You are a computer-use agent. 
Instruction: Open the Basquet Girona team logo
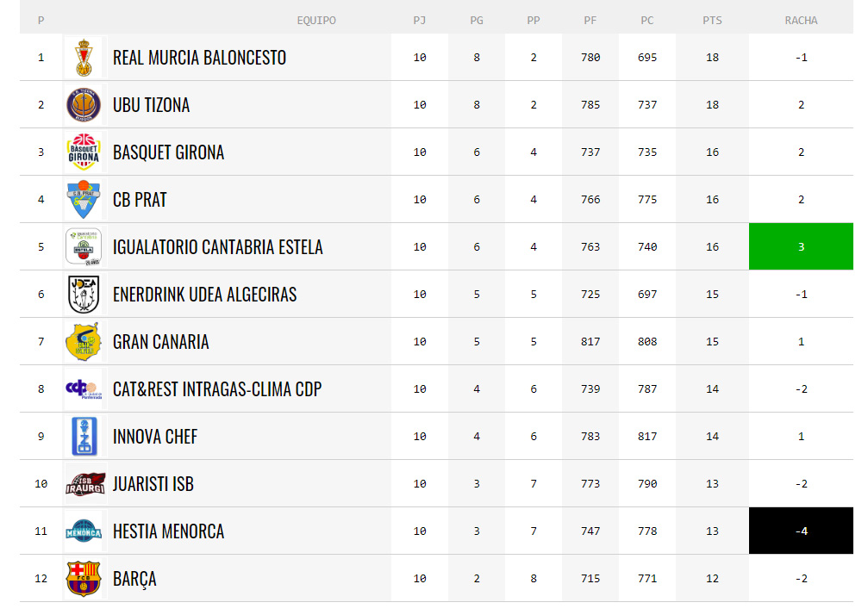pos(84,152)
